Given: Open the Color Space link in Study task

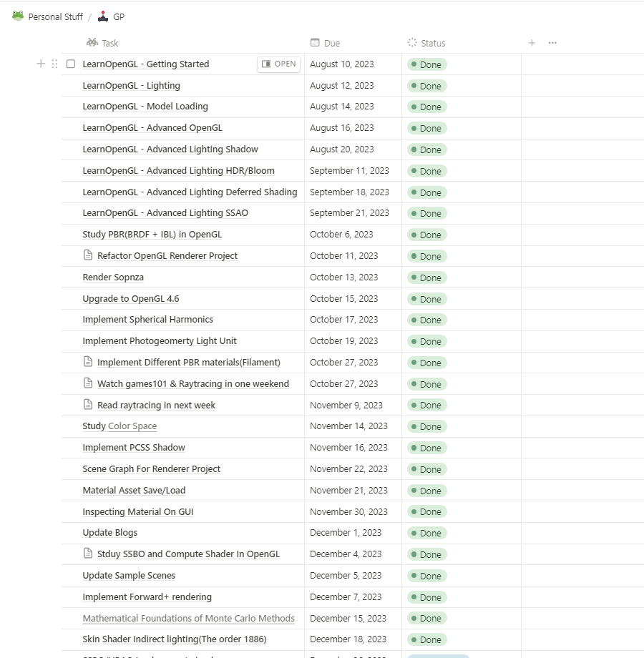Looking at the screenshot, I should pyautogui.click(x=132, y=426).
